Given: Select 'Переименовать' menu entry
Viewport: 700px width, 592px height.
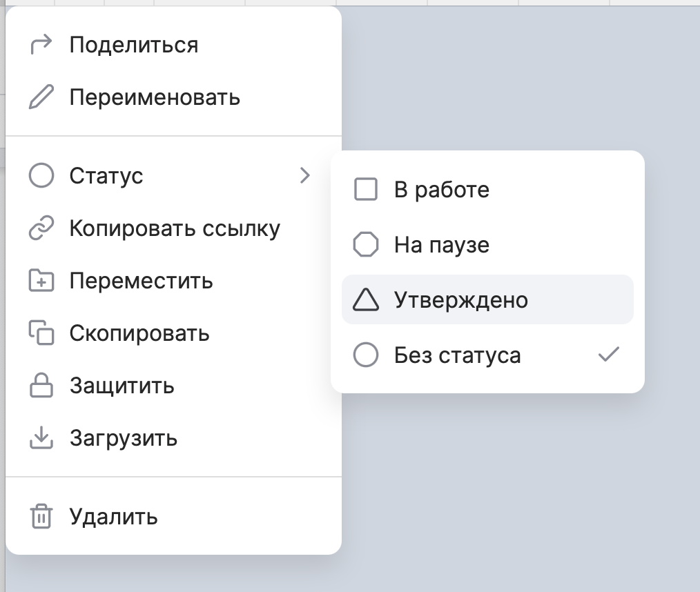Looking at the screenshot, I should click(x=155, y=97).
